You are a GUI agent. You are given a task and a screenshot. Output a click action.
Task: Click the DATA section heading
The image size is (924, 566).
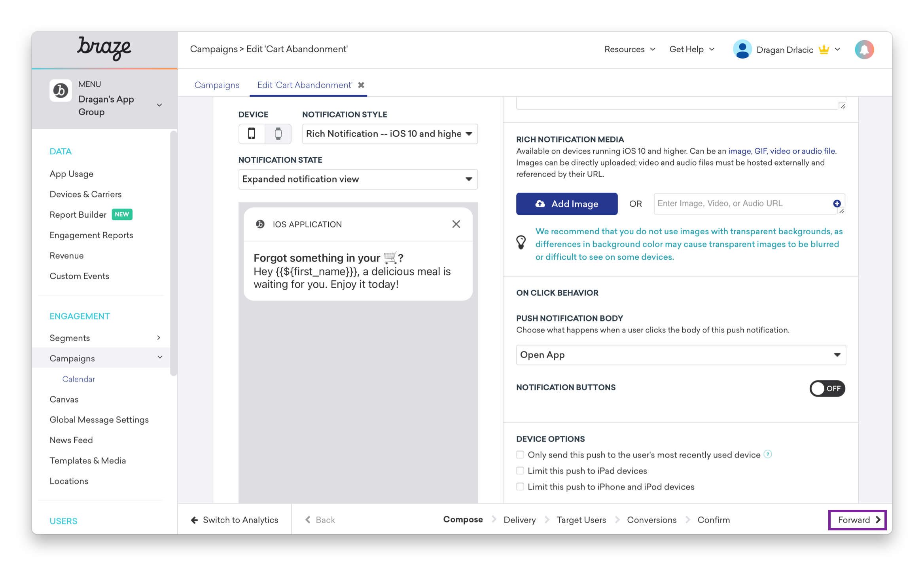pyautogui.click(x=60, y=151)
